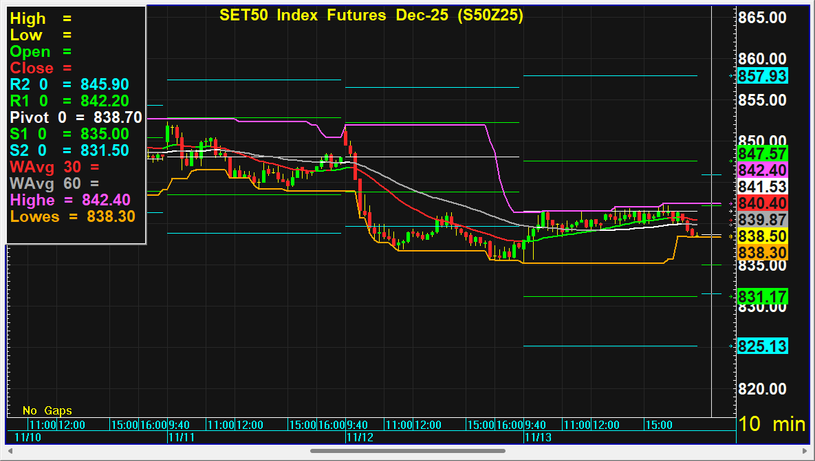
Task: Click the cyan 825.13 price tag
Action: tap(762, 346)
